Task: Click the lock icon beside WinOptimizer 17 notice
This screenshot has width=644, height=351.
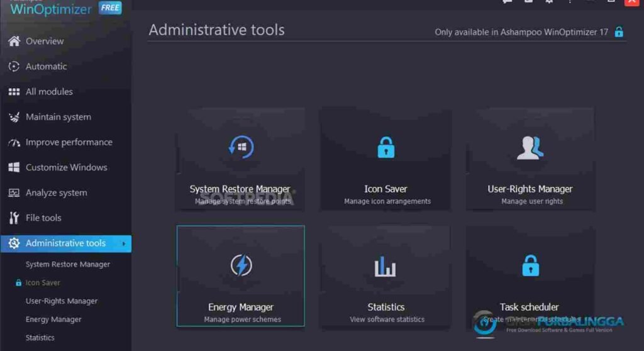Action: (x=619, y=31)
